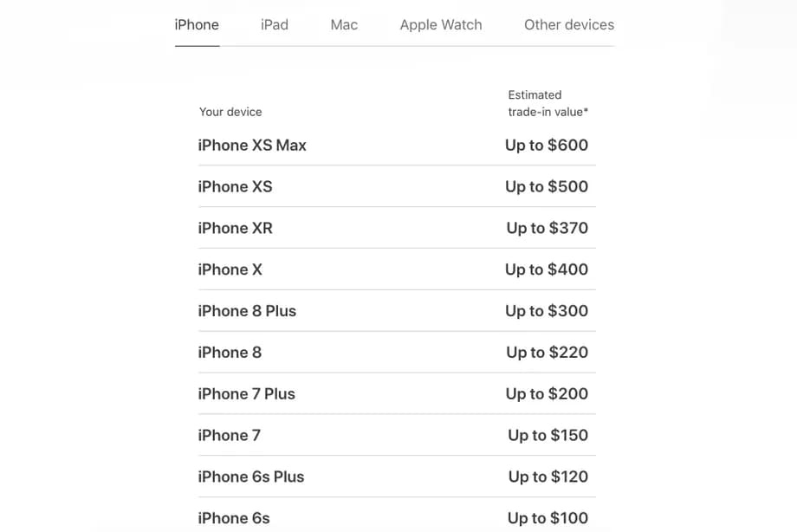The width and height of the screenshot is (797, 532).
Task: Click the "Up to $220" trade-in value
Action: pos(547,353)
